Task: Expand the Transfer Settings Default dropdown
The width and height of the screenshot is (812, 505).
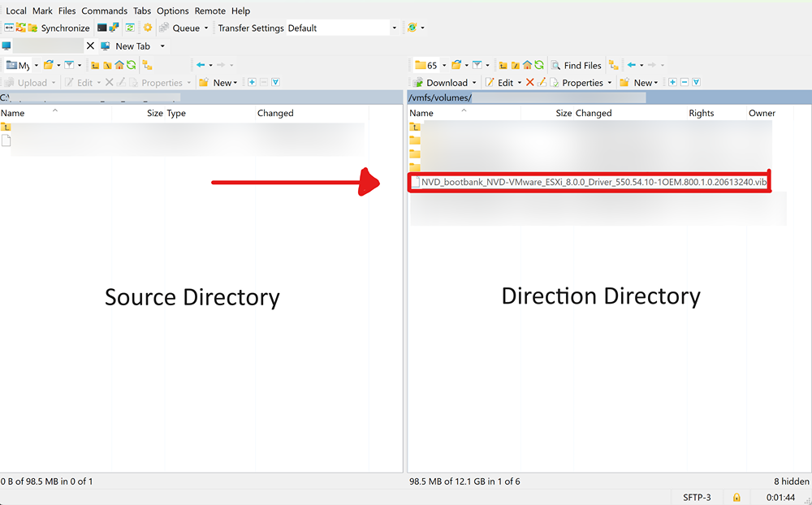Action: click(x=395, y=28)
